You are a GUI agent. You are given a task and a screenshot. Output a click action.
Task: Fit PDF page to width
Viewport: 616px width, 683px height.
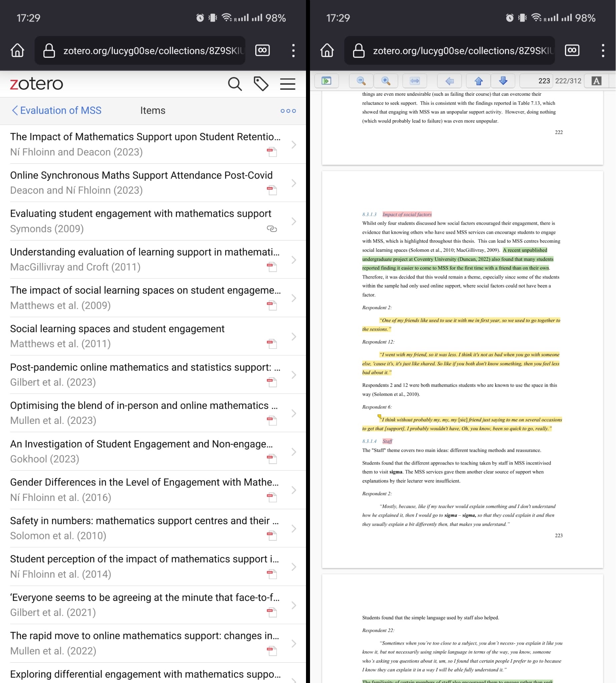(414, 81)
